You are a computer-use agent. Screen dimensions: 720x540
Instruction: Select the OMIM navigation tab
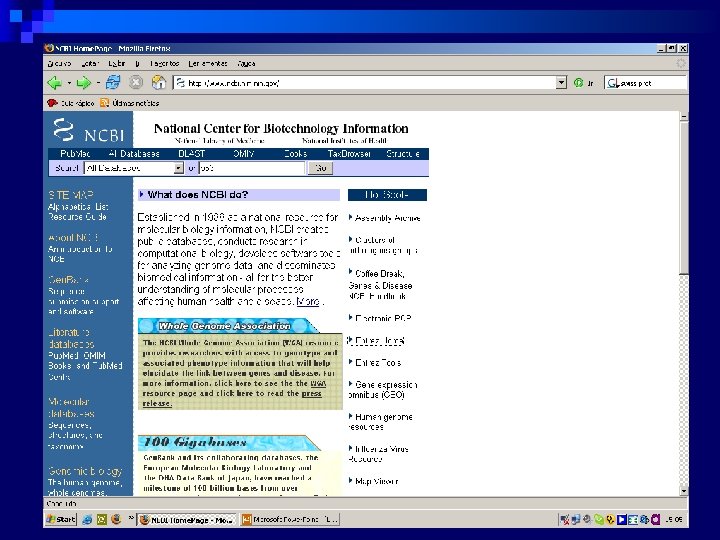tap(243, 154)
